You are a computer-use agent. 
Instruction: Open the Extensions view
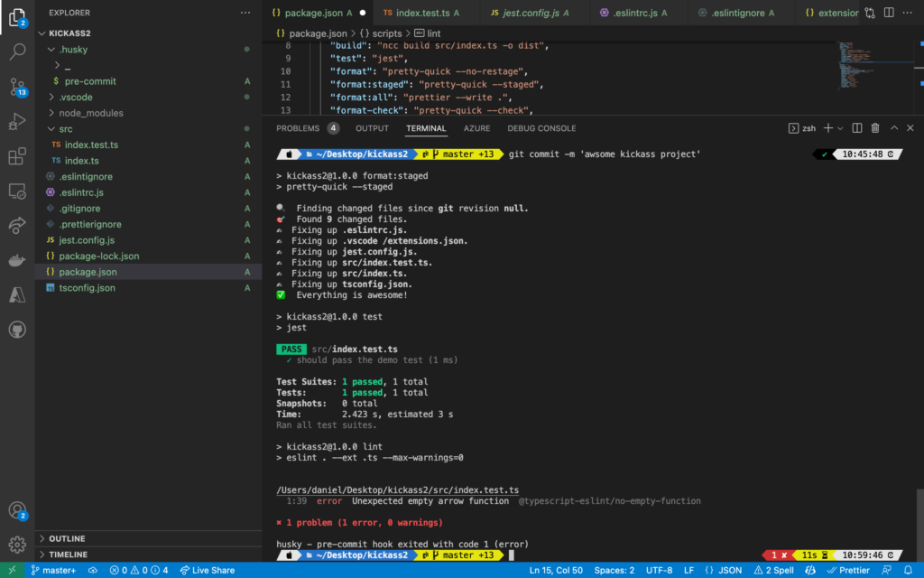[x=17, y=156]
